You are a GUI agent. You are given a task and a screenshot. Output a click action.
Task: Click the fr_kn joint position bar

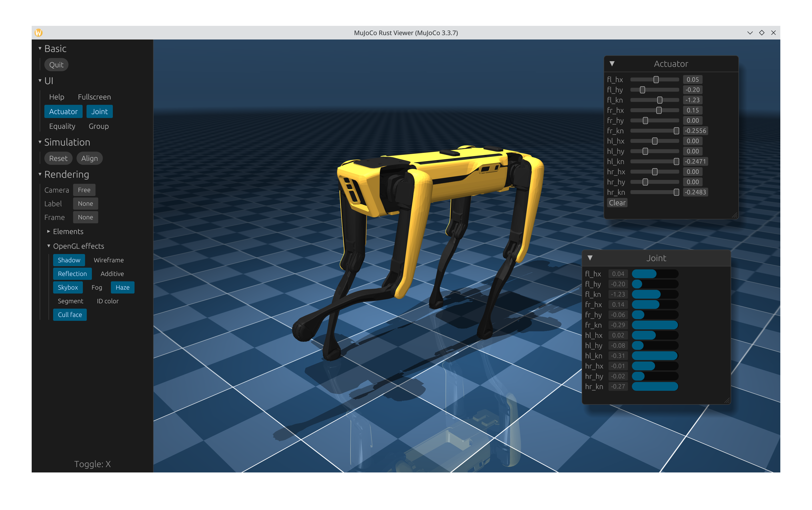pyautogui.click(x=655, y=325)
